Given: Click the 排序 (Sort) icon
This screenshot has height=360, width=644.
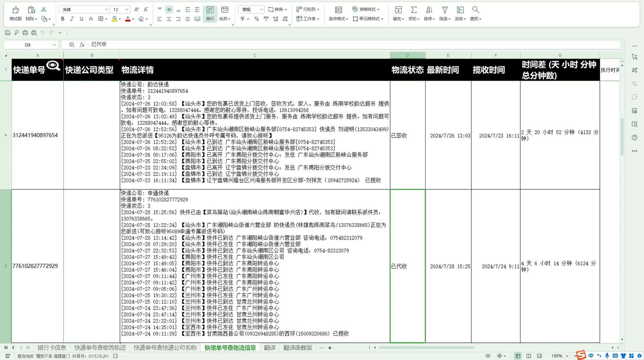Looking at the screenshot, I should [429, 13].
